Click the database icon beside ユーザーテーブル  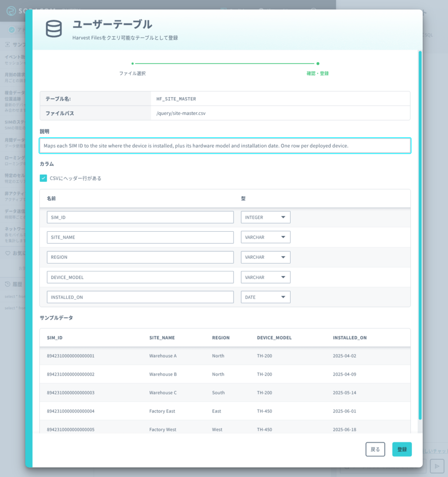tap(54, 29)
